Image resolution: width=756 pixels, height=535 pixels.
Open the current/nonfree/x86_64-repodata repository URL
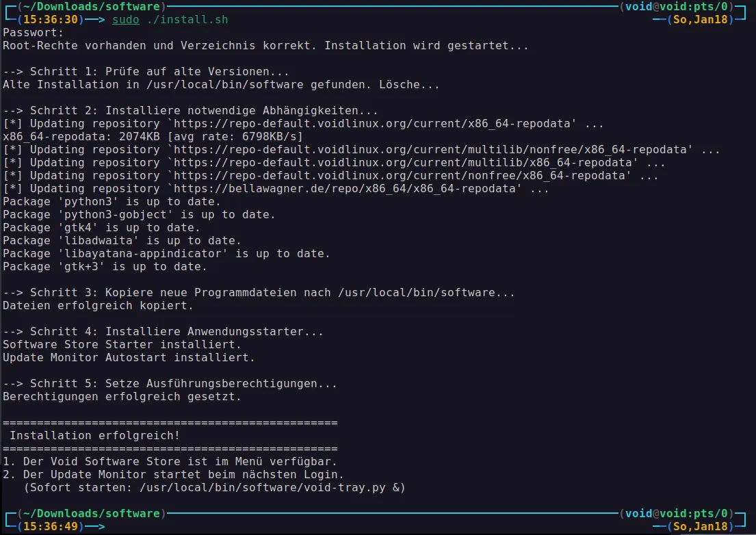[408, 176]
